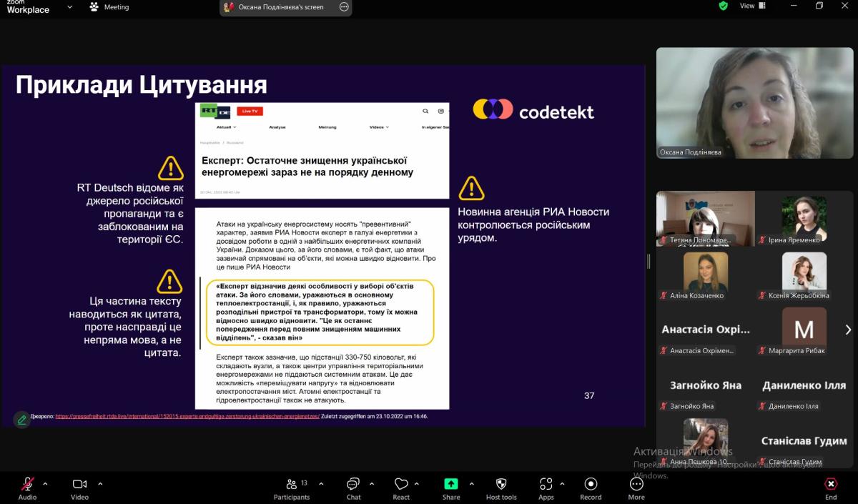This screenshot has width=858, height=504.
Task: Open the More options menu
Action: pyautogui.click(x=636, y=488)
